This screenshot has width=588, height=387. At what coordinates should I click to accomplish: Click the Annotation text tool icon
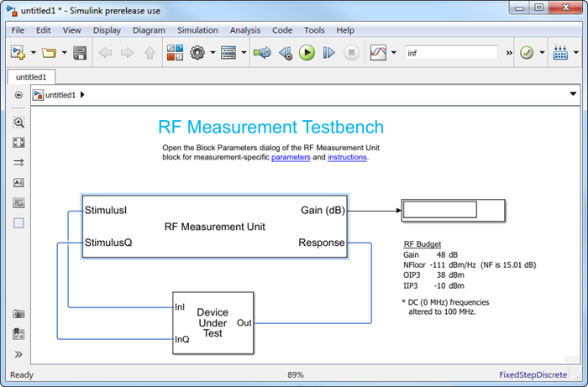(18, 182)
